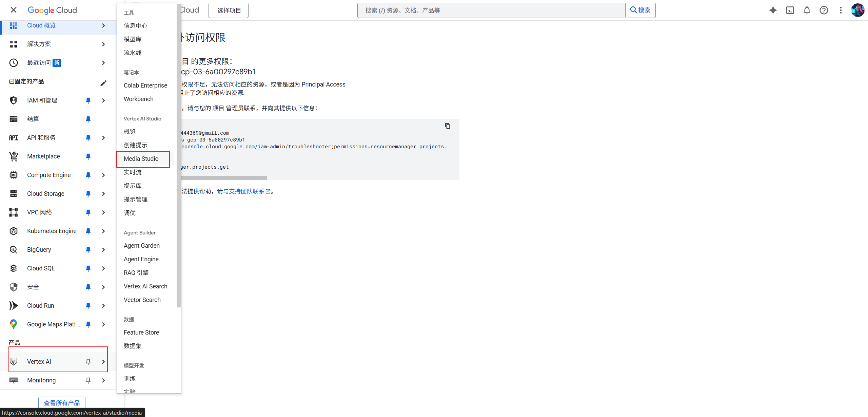Click the IAM shield icon
868x417 pixels.
coord(14,100)
